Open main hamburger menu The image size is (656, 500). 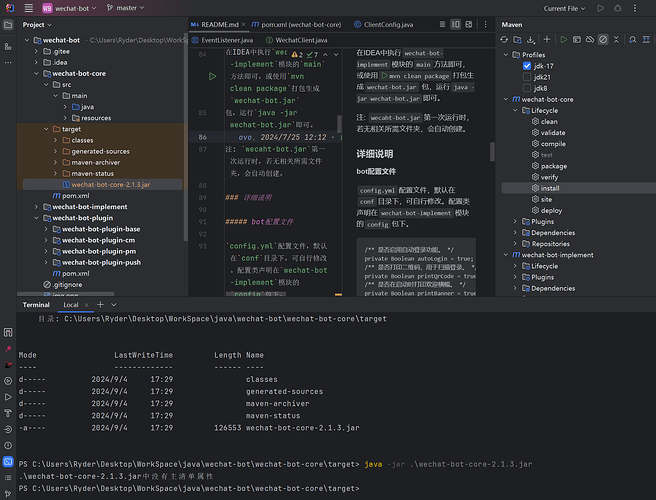[28, 8]
